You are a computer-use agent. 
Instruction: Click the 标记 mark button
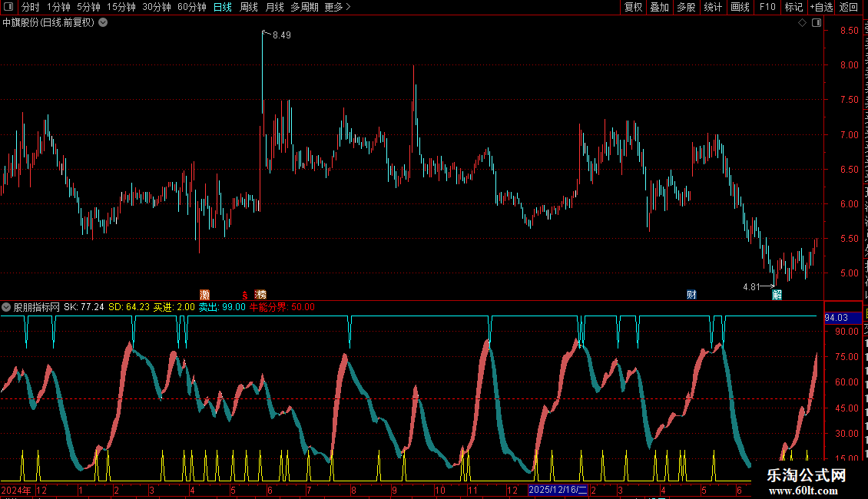[793, 7]
